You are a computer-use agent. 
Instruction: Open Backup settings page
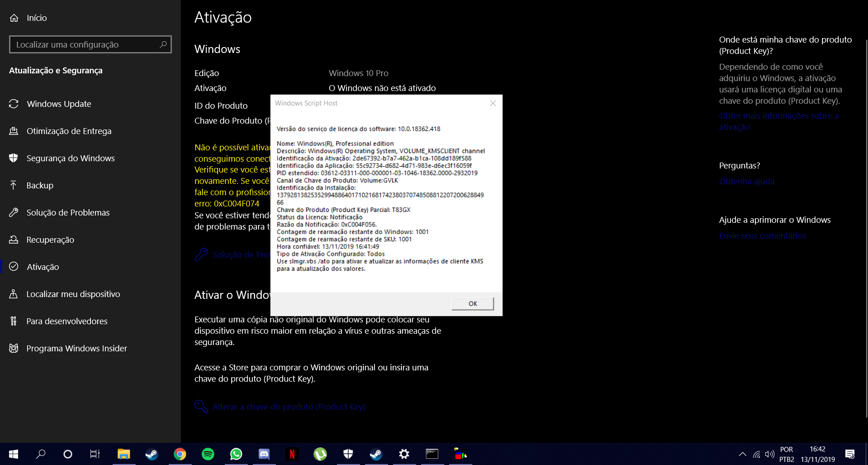[x=90, y=185]
